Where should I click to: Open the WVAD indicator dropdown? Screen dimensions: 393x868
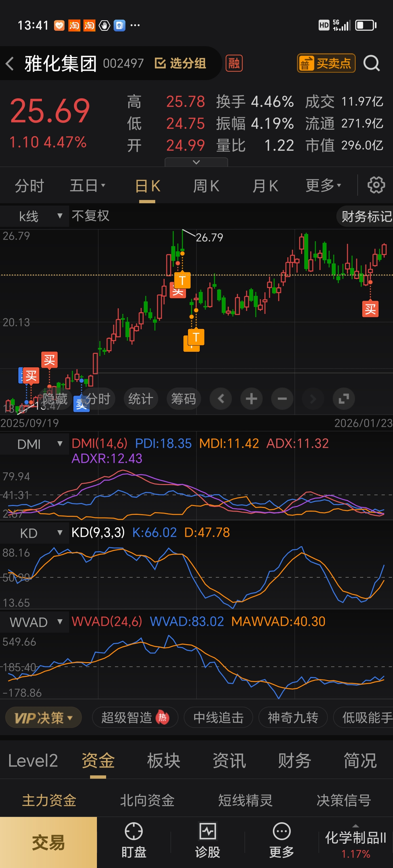click(34, 622)
